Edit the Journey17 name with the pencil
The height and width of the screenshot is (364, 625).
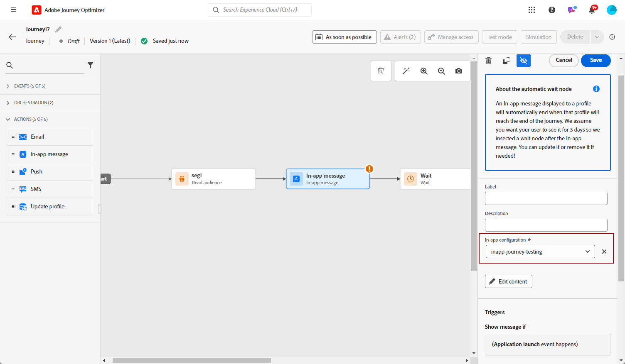click(x=58, y=29)
